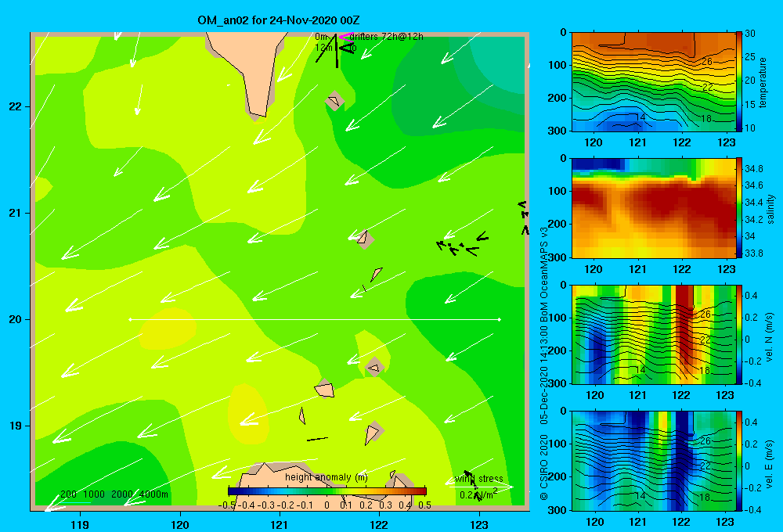
Task: Click the 'salinity' vertical axis label
Action: (x=770, y=209)
